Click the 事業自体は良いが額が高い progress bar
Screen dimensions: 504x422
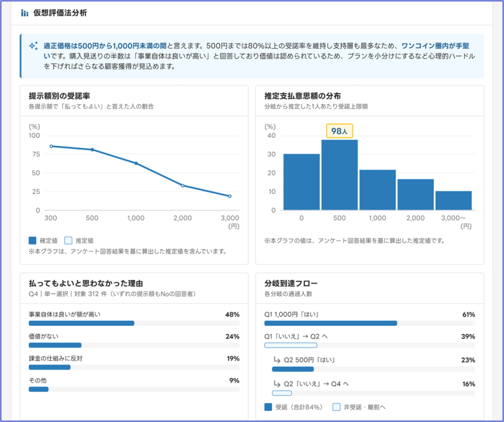click(134, 323)
